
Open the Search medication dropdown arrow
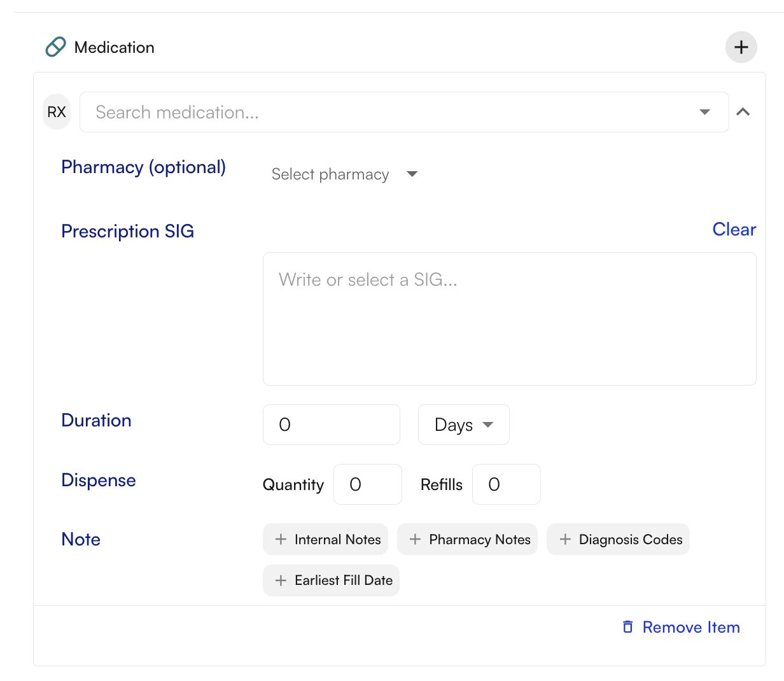(x=704, y=112)
